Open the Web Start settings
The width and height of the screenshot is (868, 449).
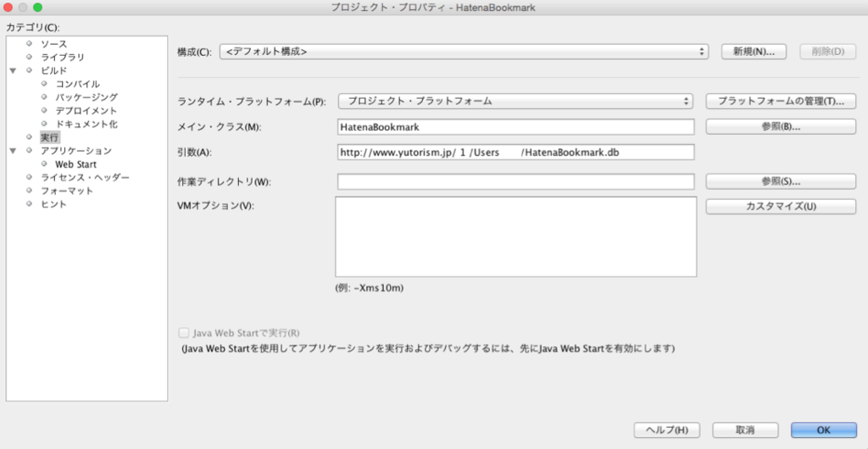(75, 164)
